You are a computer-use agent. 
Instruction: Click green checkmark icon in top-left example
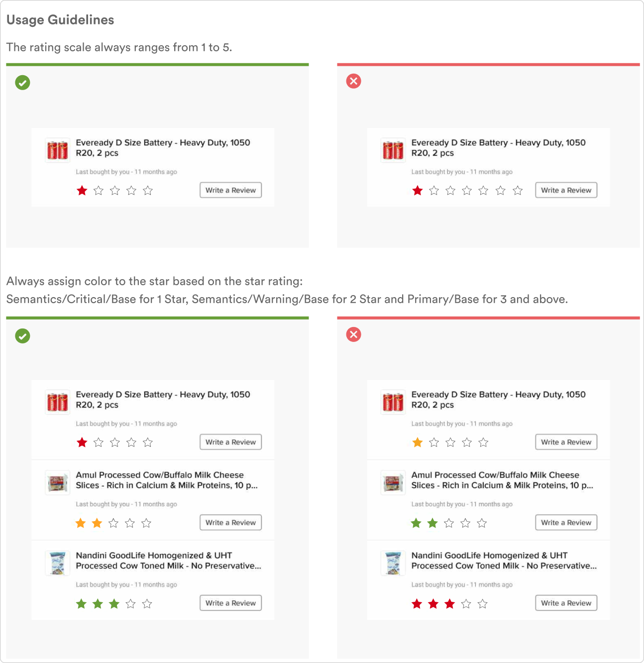pyautogui.click(x=22, y=82)
